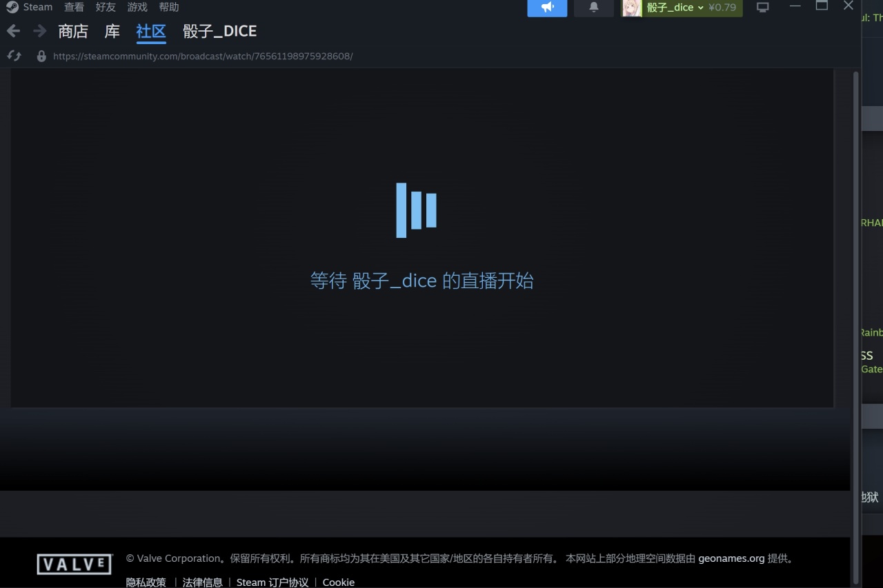Open the 查看 menu
The image size is (883, 588).
click(x=74, y=7)
